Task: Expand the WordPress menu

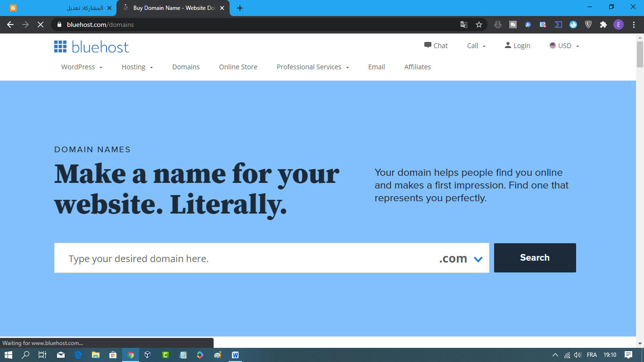Action: pyautogui.click(x=82, y=67)
